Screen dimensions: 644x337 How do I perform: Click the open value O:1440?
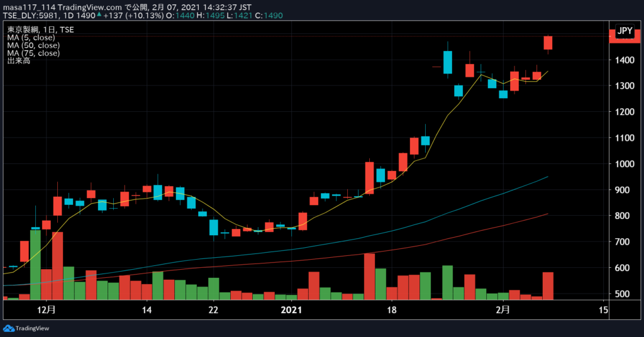click(181, 16)
